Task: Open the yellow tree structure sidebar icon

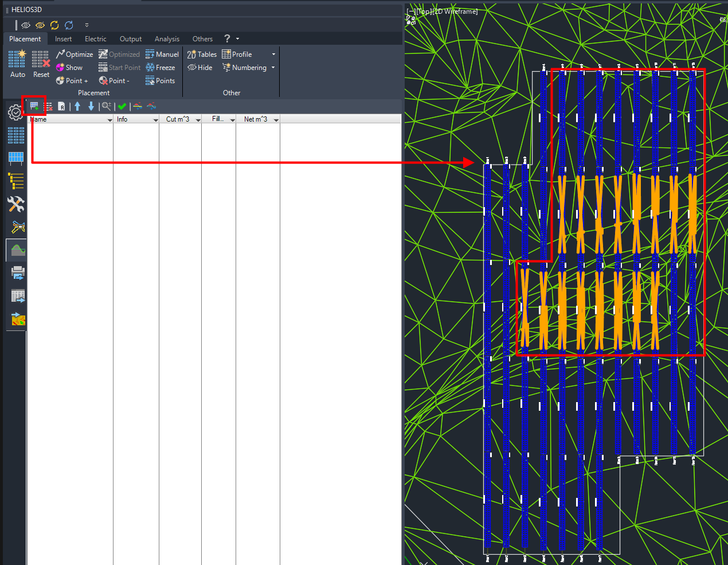Action: (16, 181)
